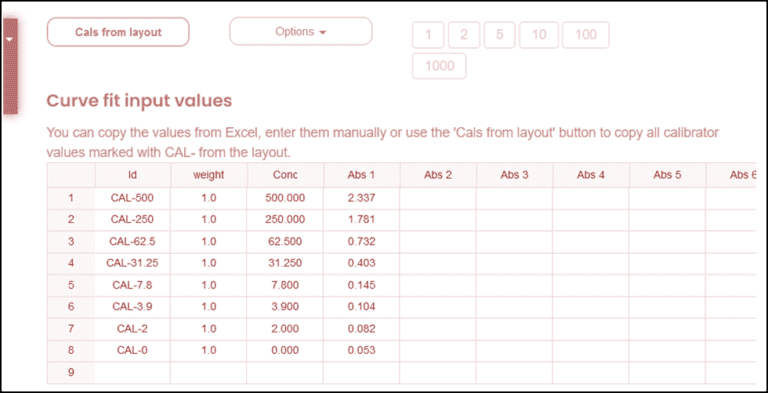
Task: Select the 100 multiplier button
Action: click(586, 35)
